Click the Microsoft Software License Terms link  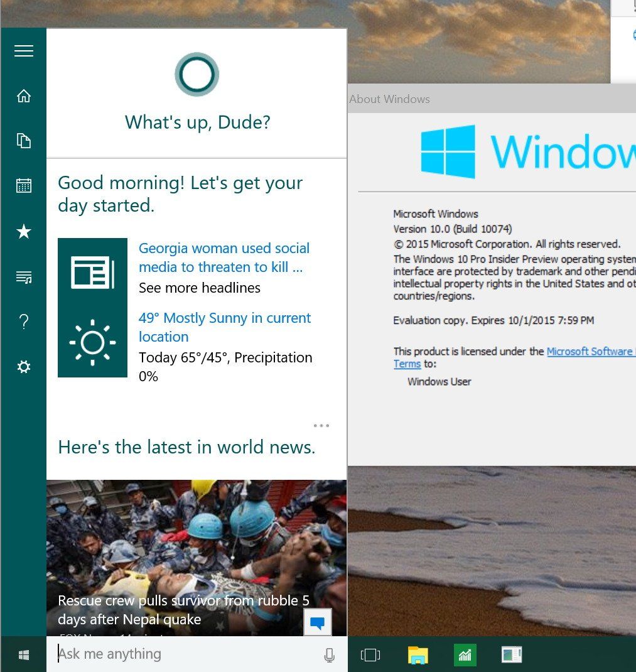[591, 351]
